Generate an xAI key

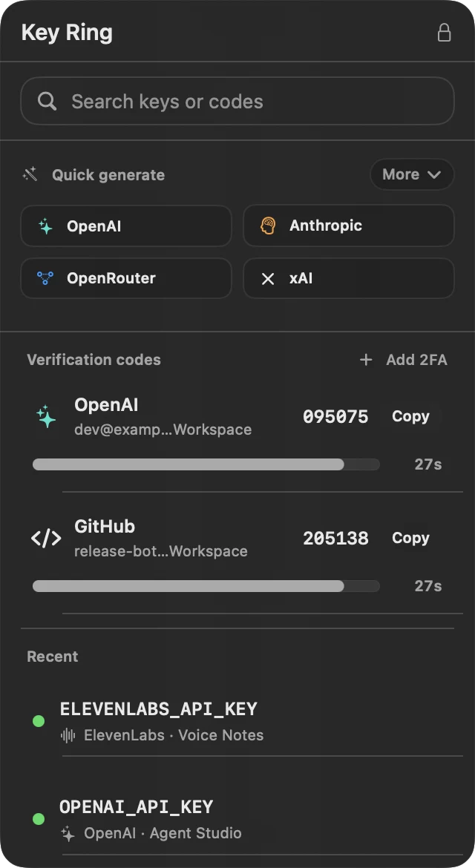point(349,278)
